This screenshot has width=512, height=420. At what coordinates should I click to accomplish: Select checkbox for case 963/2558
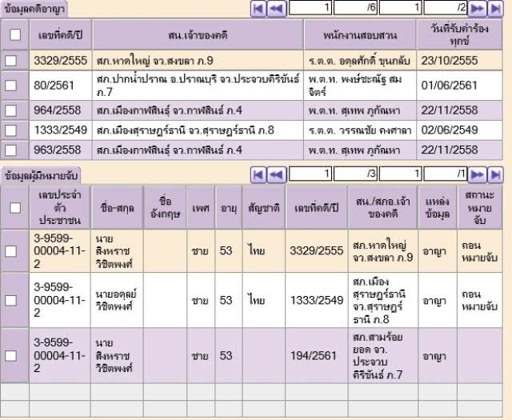pos(10,150)
